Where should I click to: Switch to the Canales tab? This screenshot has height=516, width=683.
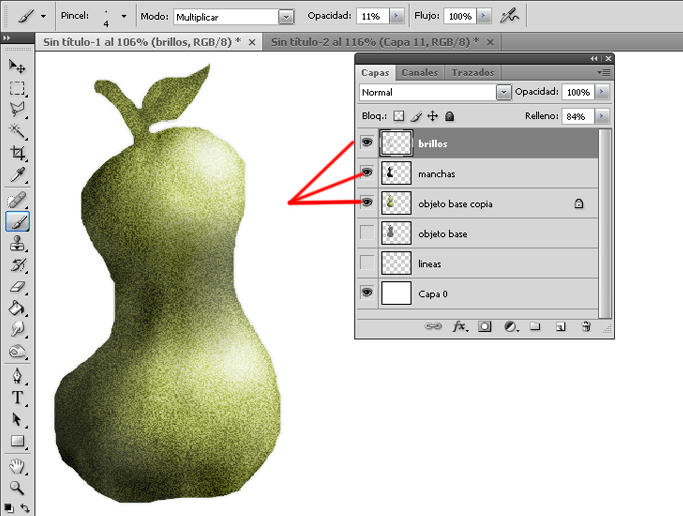pos(420,73)
